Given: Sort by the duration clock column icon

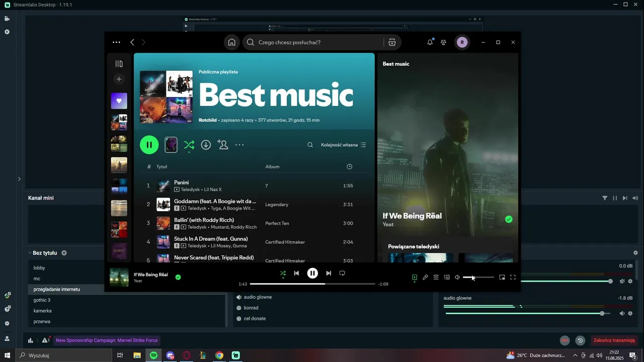Looking at the screenshot, I should (349, 166).
